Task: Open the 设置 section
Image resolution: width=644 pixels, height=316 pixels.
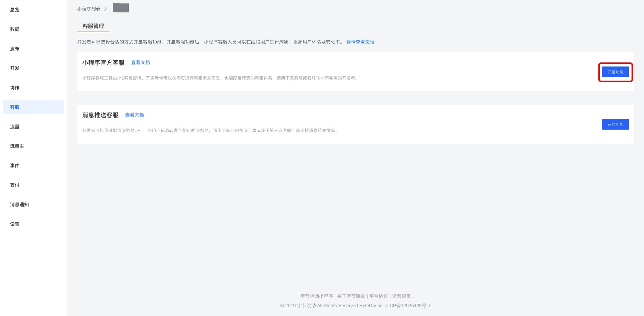Action: [15, 224]
